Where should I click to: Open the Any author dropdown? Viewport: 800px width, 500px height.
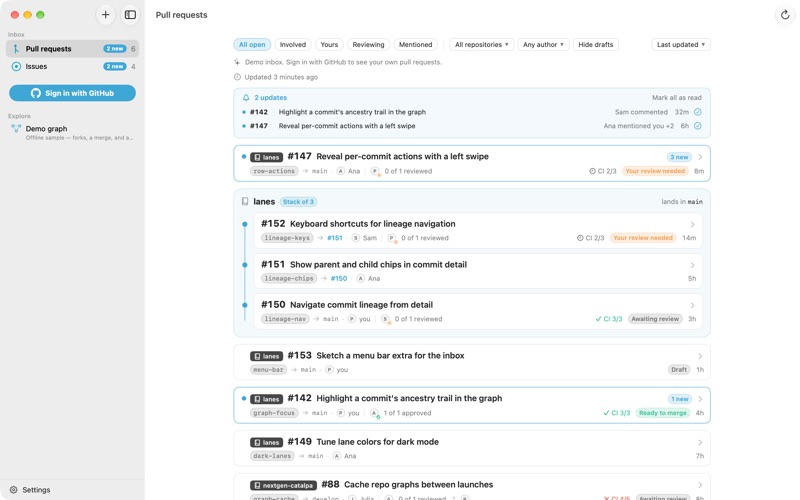tap(543, 44)
